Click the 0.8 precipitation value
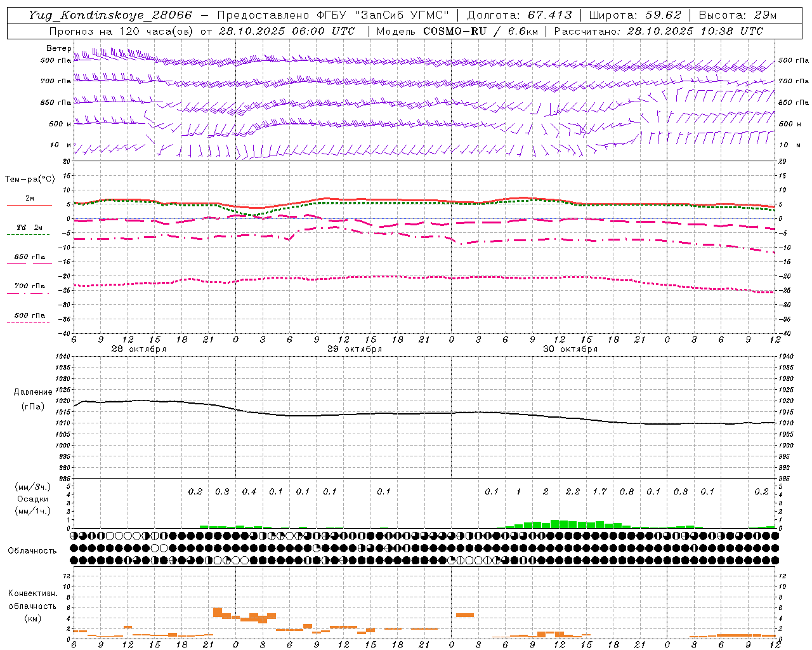The height and width of the screenshot is (650, 812). pyautogui.click(x=627, y=492)
